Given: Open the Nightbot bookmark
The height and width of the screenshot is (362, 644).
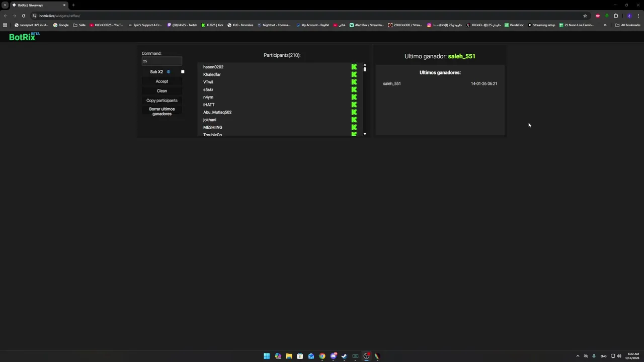Looking at the screenshot, I should coord(274,25).
